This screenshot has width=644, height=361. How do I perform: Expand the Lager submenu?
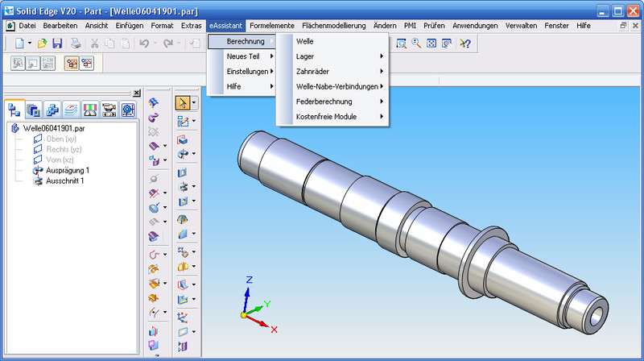332,56
